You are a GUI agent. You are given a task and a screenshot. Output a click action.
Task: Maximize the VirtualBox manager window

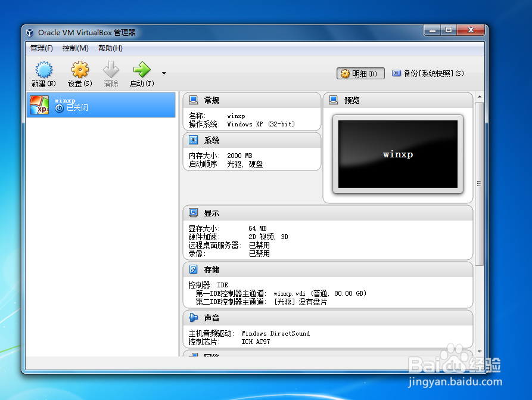point(449,30)
